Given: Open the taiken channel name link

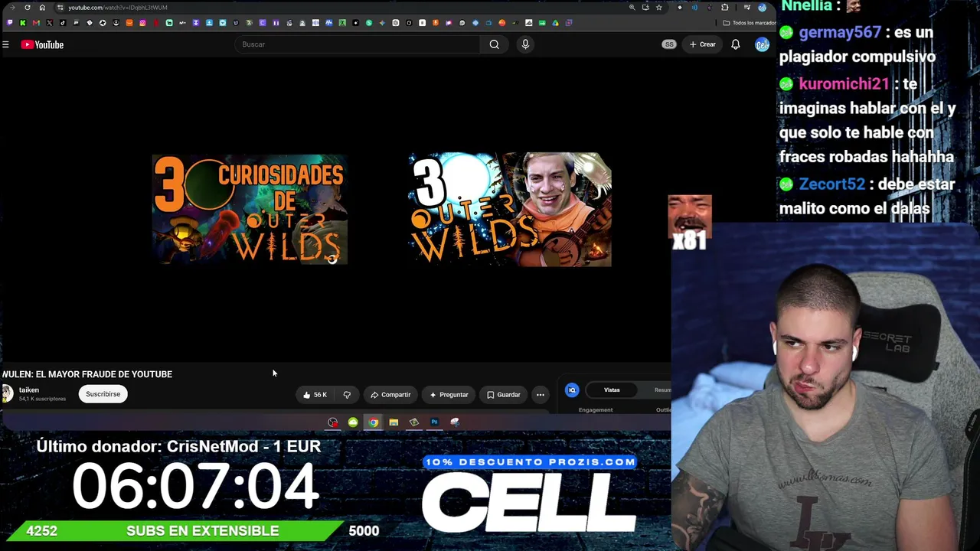Looking at the screenshot, I should click(x=29, y=390).
